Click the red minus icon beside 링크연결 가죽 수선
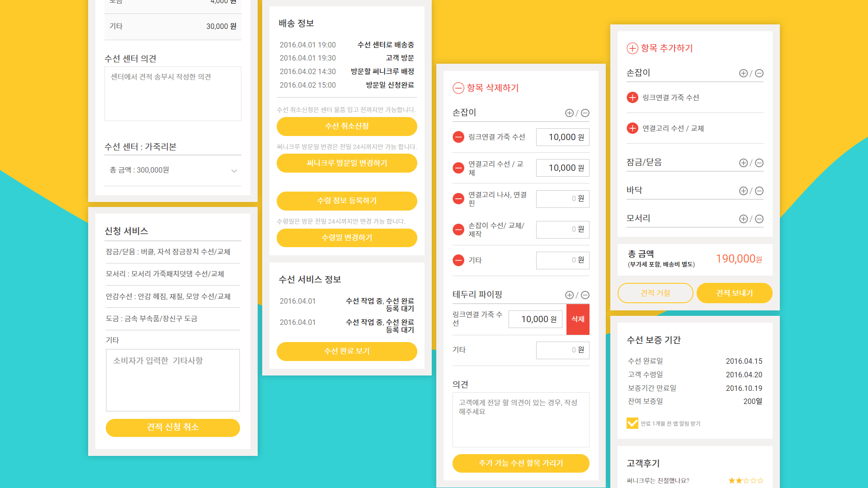 [x=458, y=137]
